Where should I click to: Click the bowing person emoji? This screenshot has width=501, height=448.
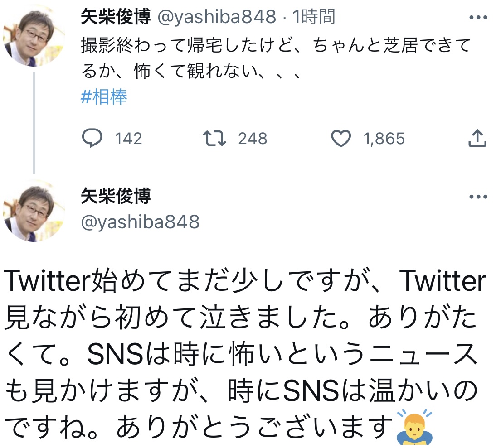[x=414, y=427]
